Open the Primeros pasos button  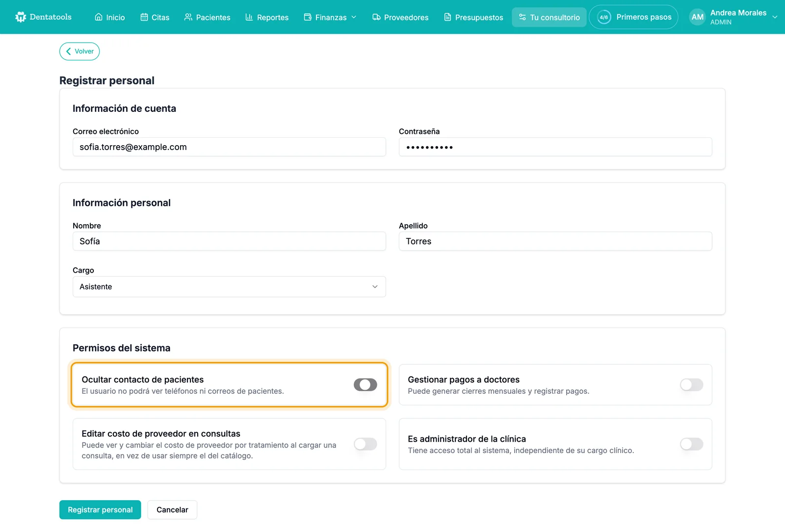[x=633, y=17]
